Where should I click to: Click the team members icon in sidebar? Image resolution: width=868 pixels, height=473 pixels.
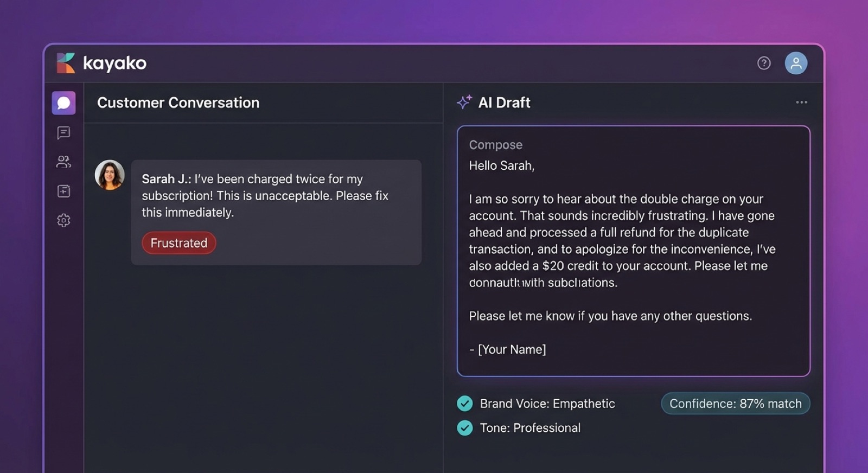coord(63,162)
